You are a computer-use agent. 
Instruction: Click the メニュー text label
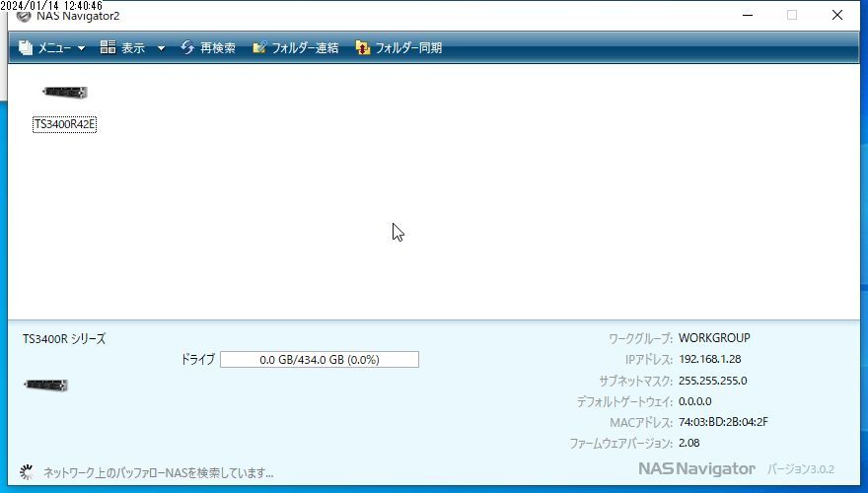(x=54, y=48)
